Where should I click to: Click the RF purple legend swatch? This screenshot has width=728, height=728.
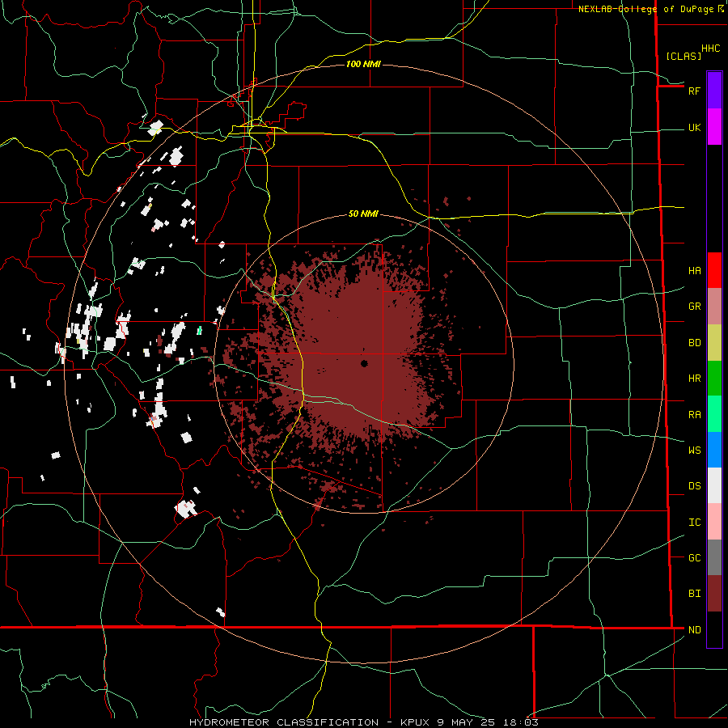pyautogui.click(x=714, y=91)
